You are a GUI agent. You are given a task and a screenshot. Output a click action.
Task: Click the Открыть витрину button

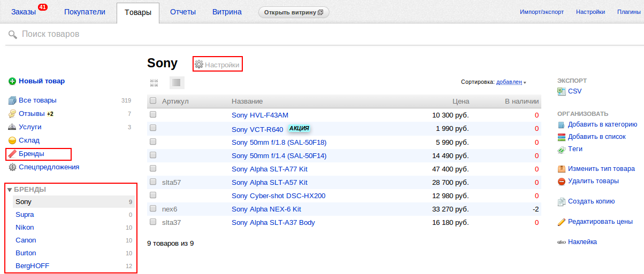[294, 12]
